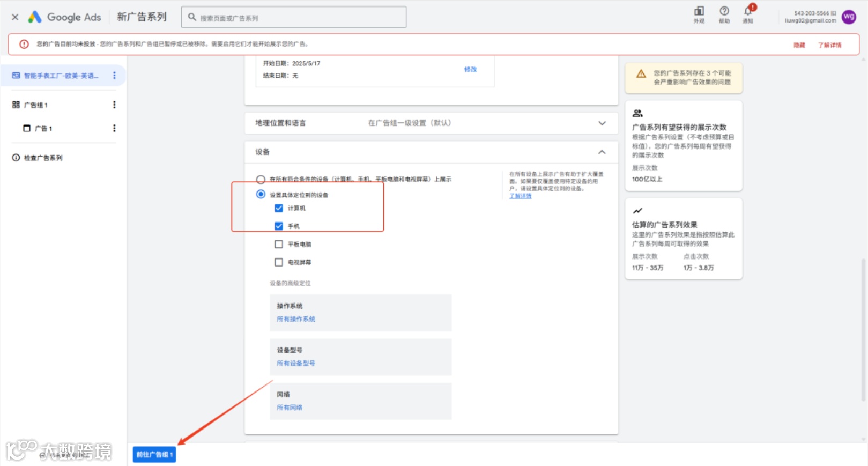This screenshot has height=466, width=868.
Task: Click 所有设备型号 under 设备型号
Action: (296, 364)
